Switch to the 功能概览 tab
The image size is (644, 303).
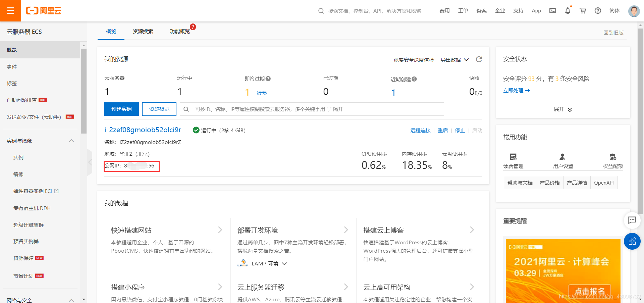pos(180,32)
